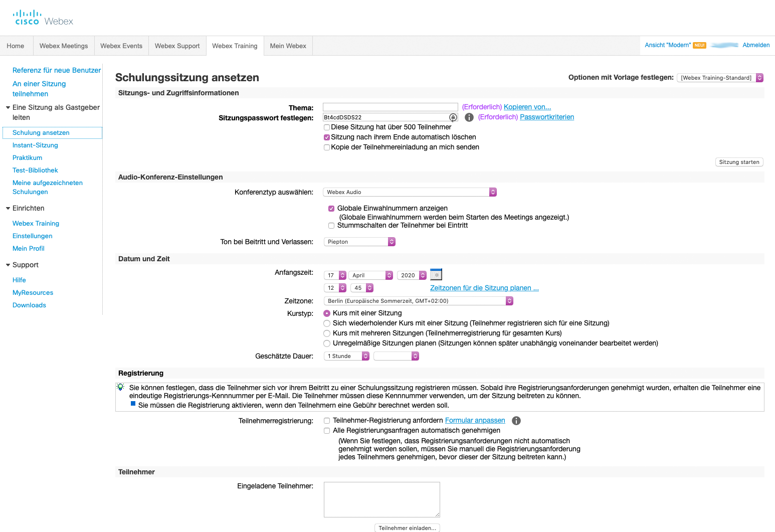Switch to the Webex Meetings tab
The image size is (775, 532).
[x=64, y=46]
